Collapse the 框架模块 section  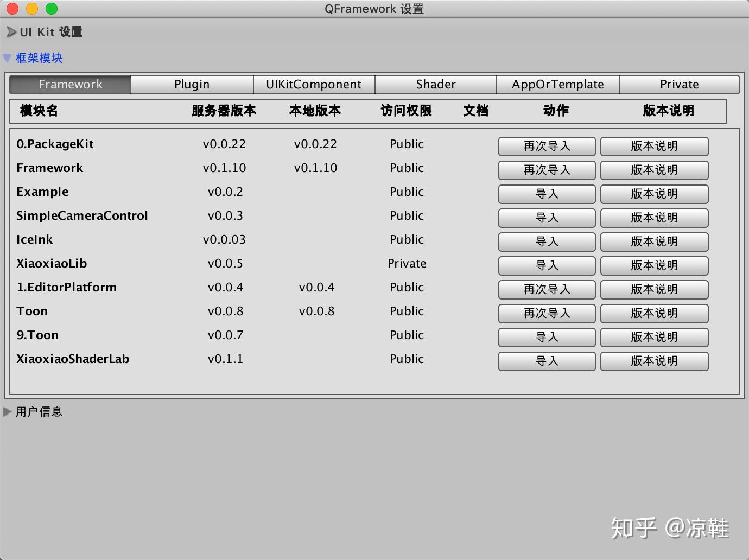click(x=38, y=58)
